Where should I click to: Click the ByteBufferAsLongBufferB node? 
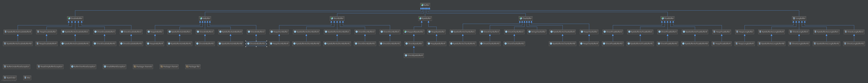point(772,32)
